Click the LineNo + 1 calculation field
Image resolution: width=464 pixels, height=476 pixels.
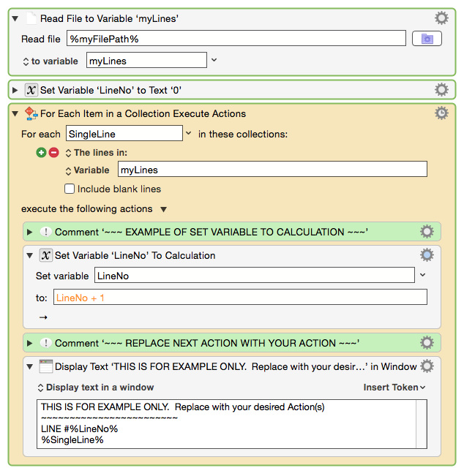tap(240, 298)
